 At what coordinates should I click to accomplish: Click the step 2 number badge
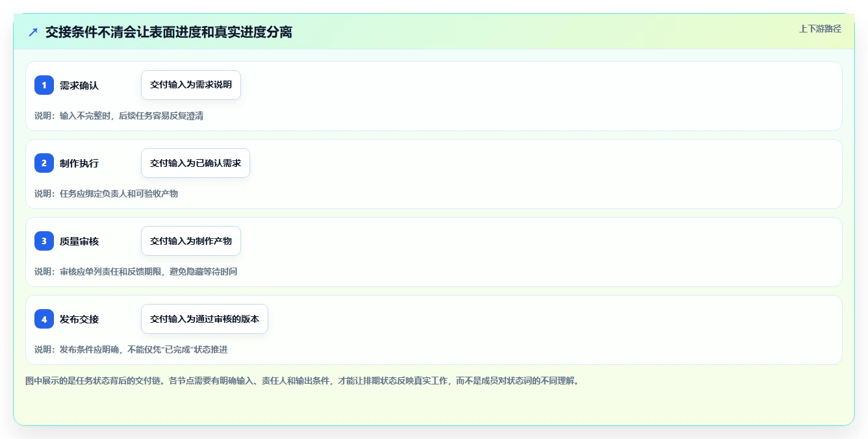coord(44,163)
